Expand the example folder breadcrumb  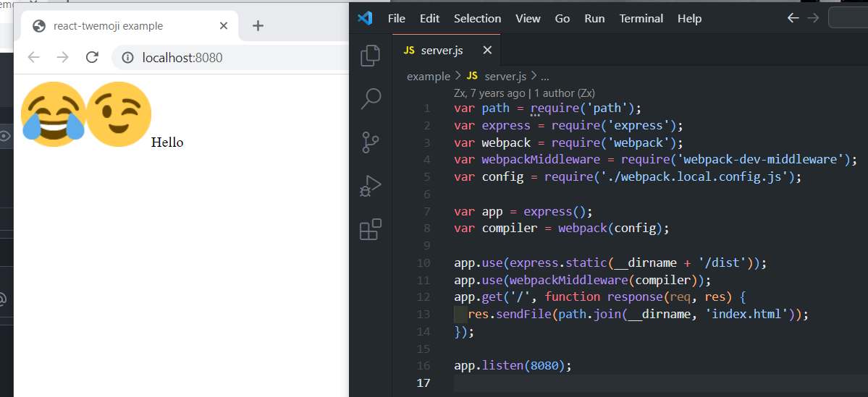429,77
